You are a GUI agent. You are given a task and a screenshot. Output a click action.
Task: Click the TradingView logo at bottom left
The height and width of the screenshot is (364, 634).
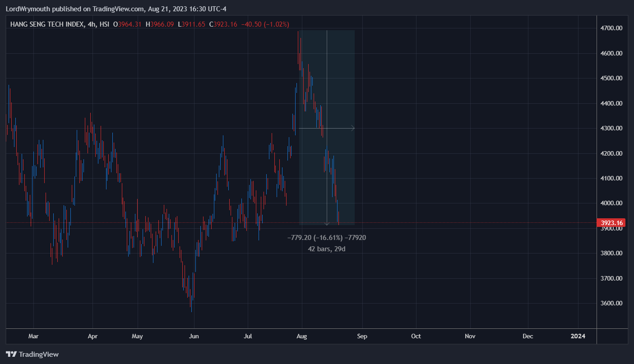point(32,354)
